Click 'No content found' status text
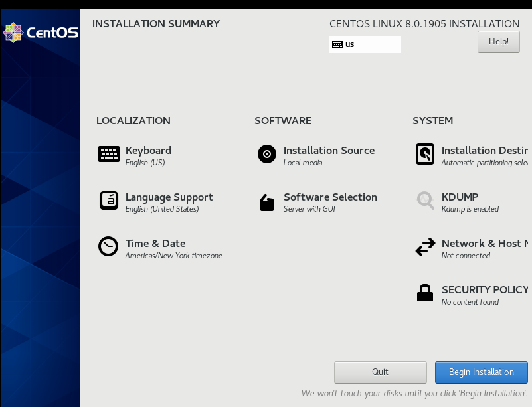 (x=470, y=302)
